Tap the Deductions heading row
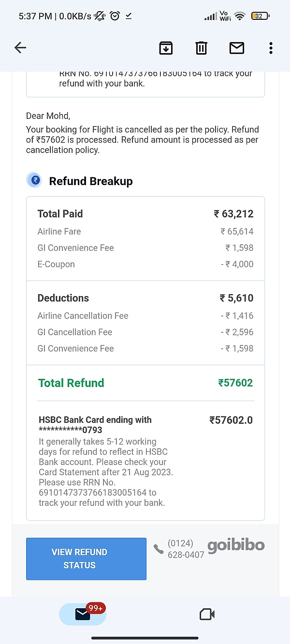Screen dimensions: 290x644 click(145, 298)
